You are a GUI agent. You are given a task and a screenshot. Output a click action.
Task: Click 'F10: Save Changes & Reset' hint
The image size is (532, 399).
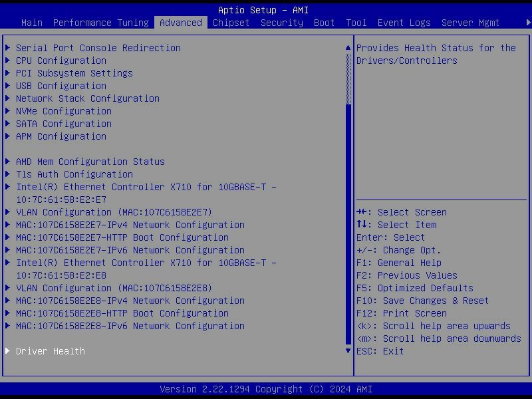423,301
